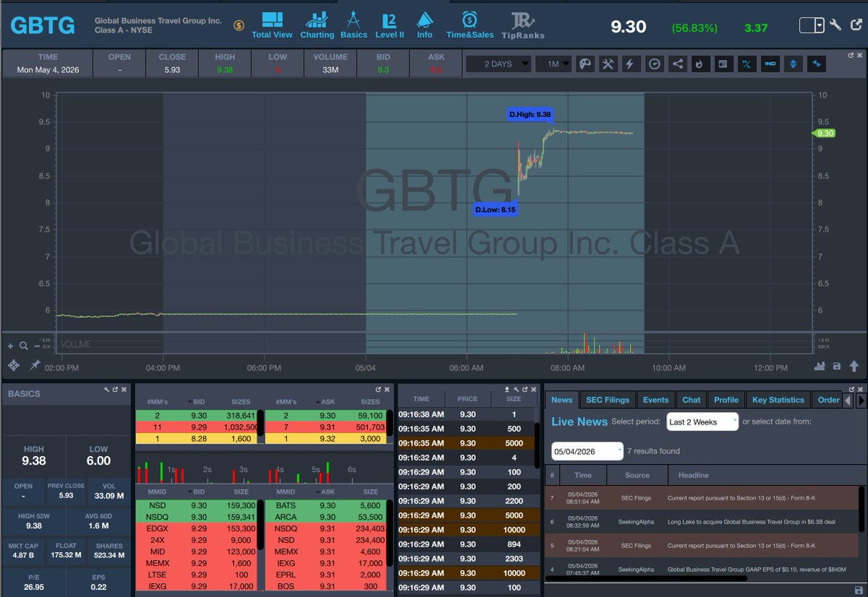Pin the chart using the pushpin icon

pos(34,366)
